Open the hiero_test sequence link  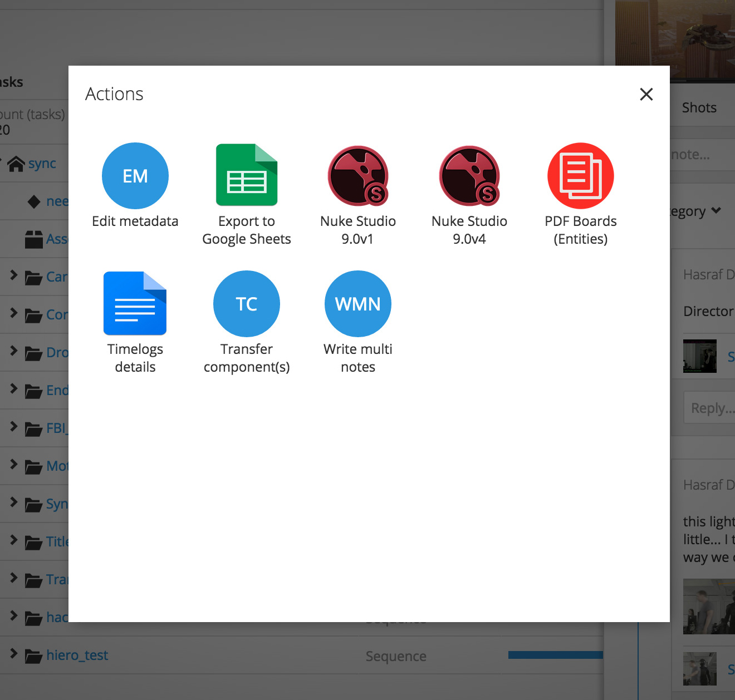click(77, 655)
